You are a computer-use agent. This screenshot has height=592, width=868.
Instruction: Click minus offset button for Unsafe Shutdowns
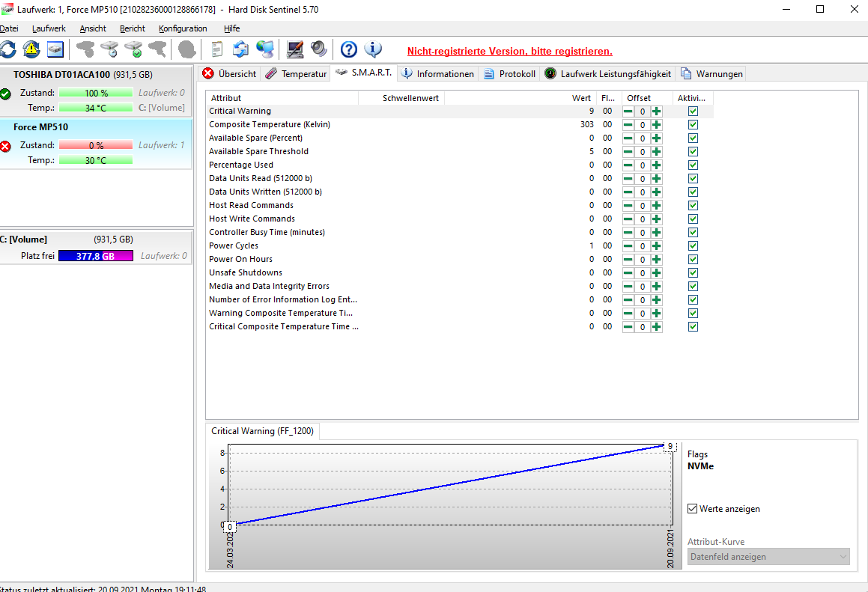coord(628,272)
